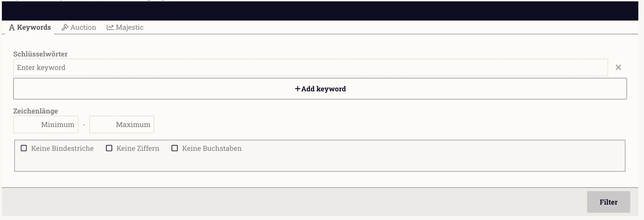
Task: Apply settings with the Filter button
Action: [609, 202]
